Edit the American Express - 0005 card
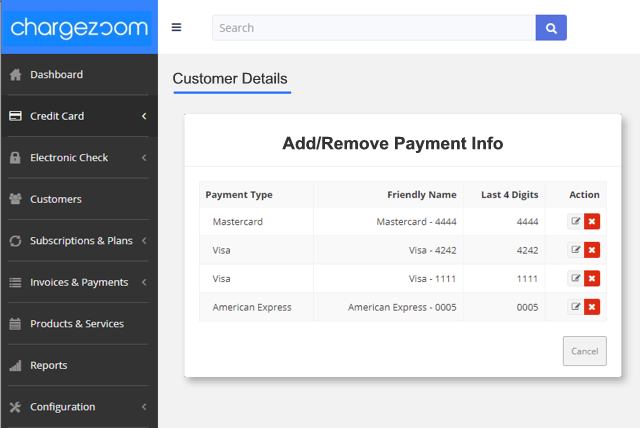The width and height of the screenshot is (640, 428). click(x=576, y=307)
